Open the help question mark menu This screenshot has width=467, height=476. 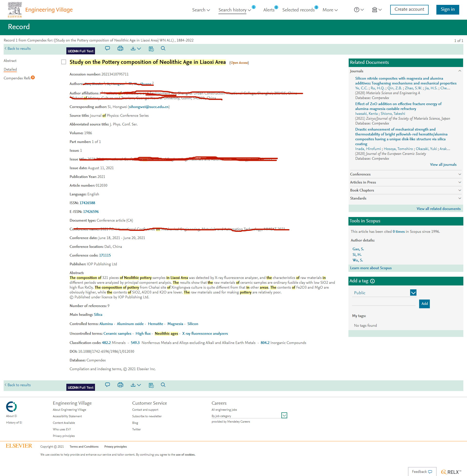point(359,10)
